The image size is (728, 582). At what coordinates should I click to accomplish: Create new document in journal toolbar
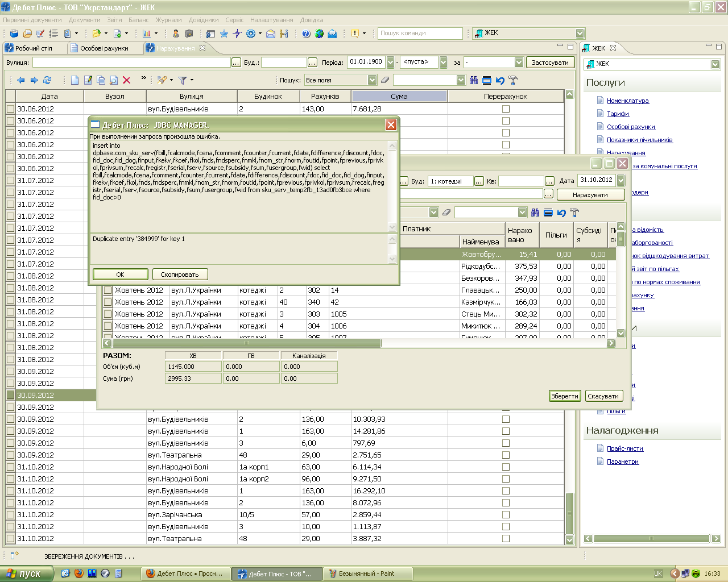pos(75,80)
